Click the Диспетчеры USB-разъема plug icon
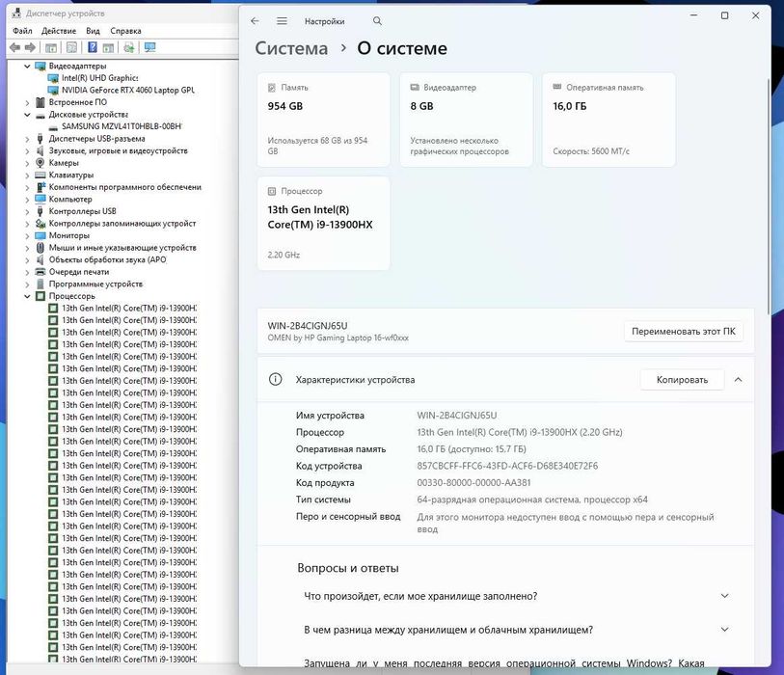The image size is (784, 675). click(41, 139)
